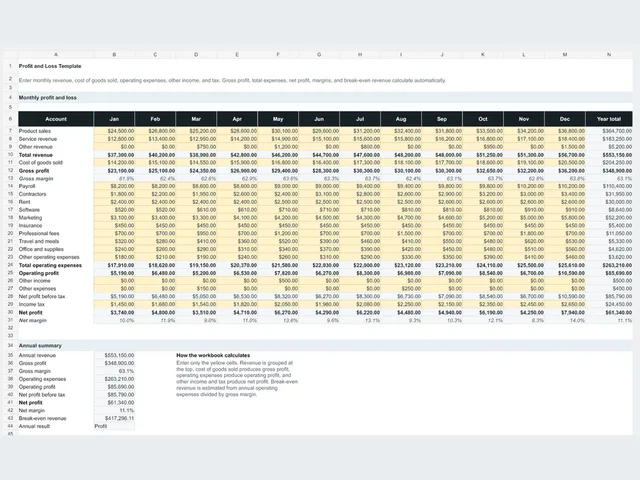Select May Other income cell $500.00

[278, 281]
